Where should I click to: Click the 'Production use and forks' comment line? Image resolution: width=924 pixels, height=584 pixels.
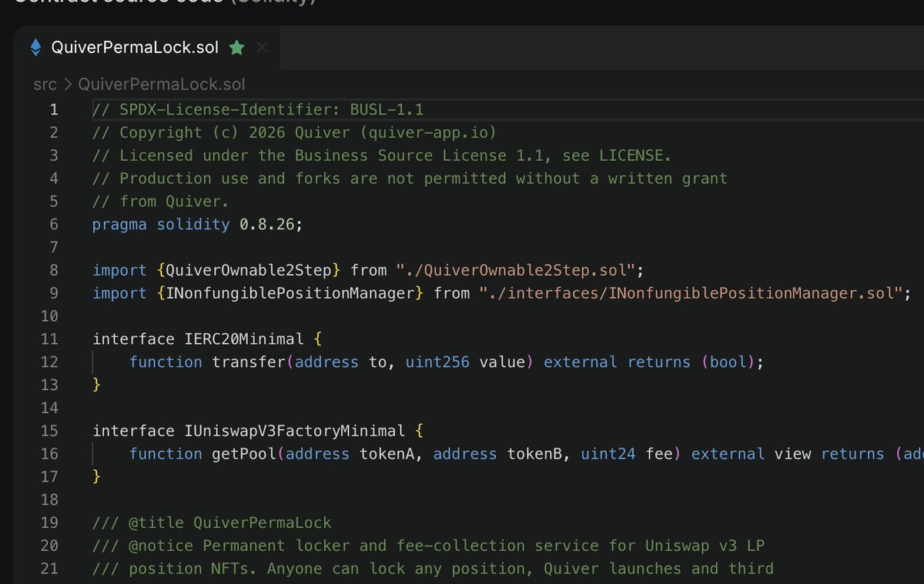410,179
